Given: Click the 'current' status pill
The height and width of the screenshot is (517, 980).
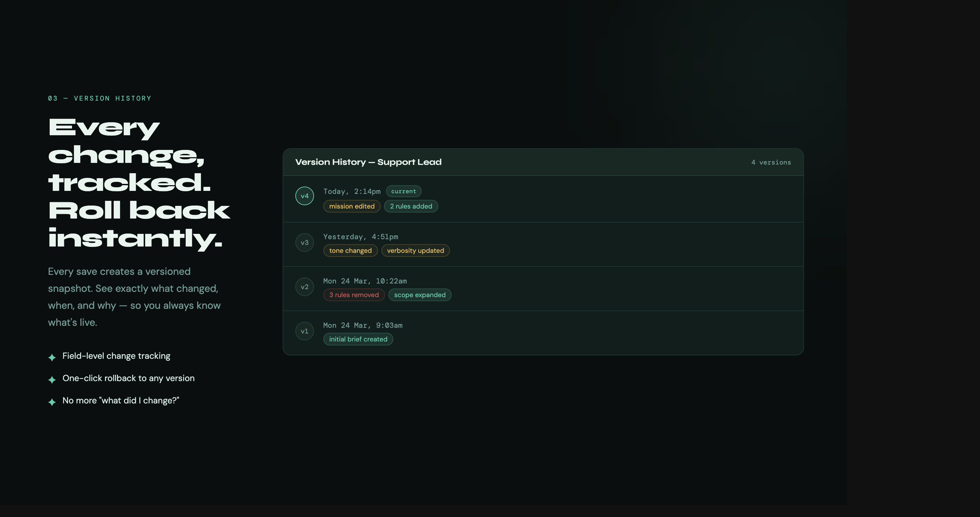Looking at the screenshot, I should click(403, 191).
